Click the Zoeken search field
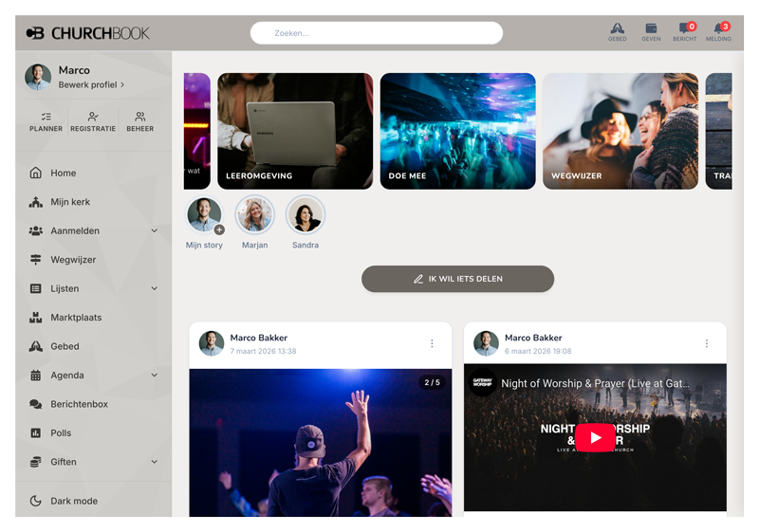 [377, 33]
